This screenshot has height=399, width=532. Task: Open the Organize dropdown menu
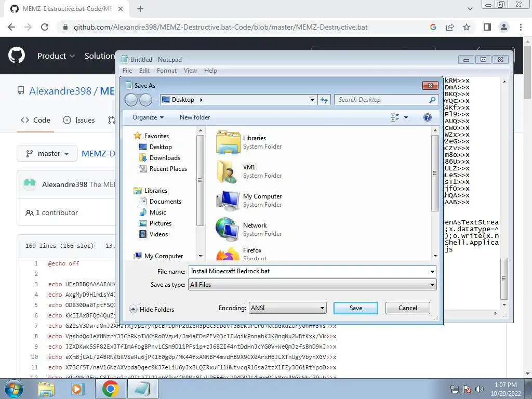click(x=148, y=117)
